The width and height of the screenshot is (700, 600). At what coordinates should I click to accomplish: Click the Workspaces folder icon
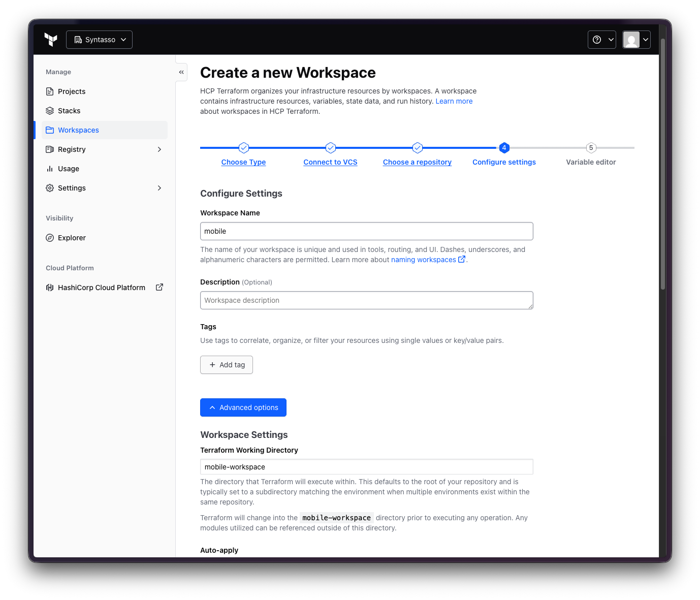click(50, 130)
